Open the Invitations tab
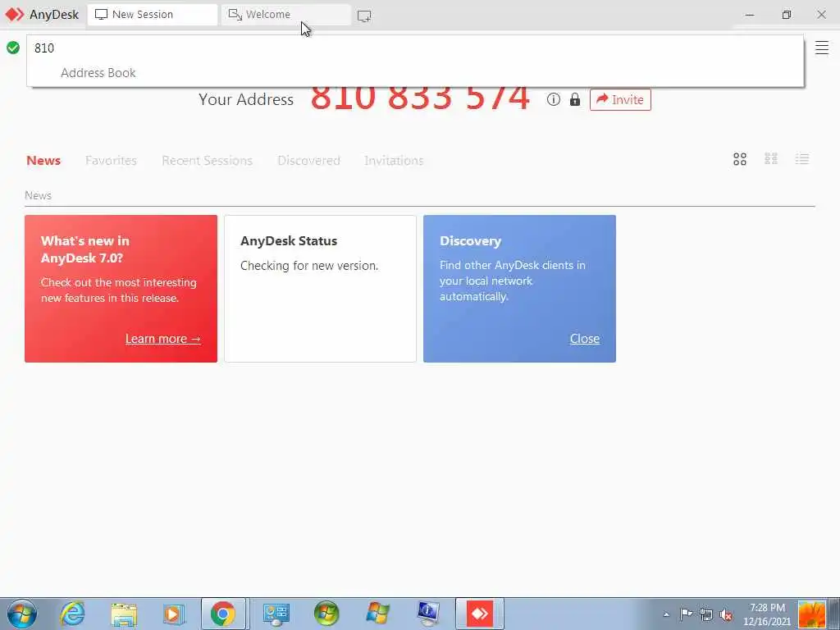The height and width of the screenshot is (630, 840). coord(394,160)
